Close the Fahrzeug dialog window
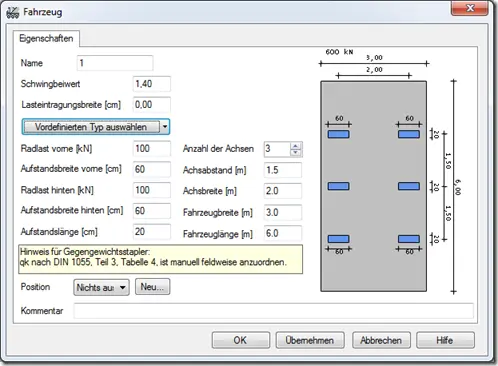Screen dimensions: 498x366 470,8
